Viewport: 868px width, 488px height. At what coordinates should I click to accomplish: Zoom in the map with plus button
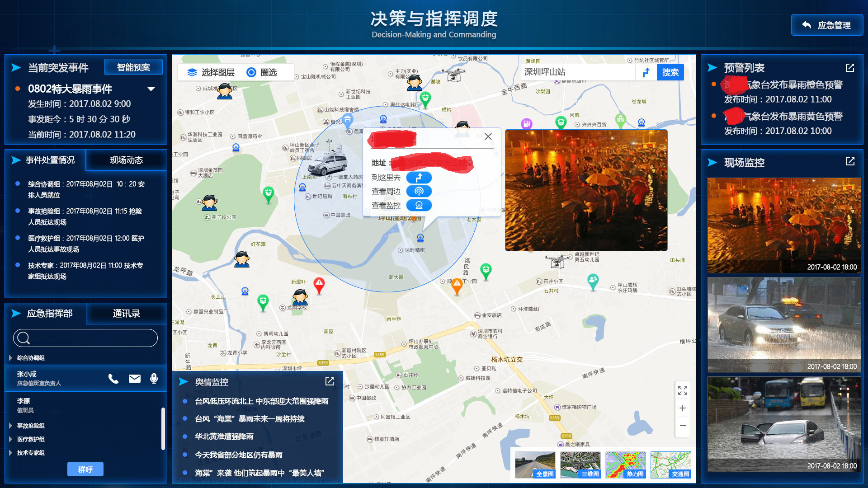point(683,408)
